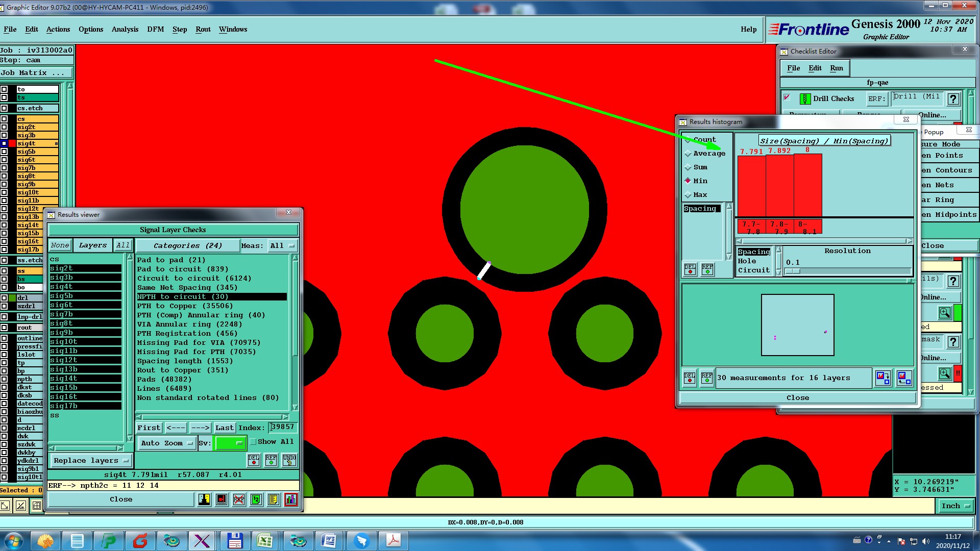The image size is (980, 551).
Task: Click the Last result button
Action: (x=224, y=428)
